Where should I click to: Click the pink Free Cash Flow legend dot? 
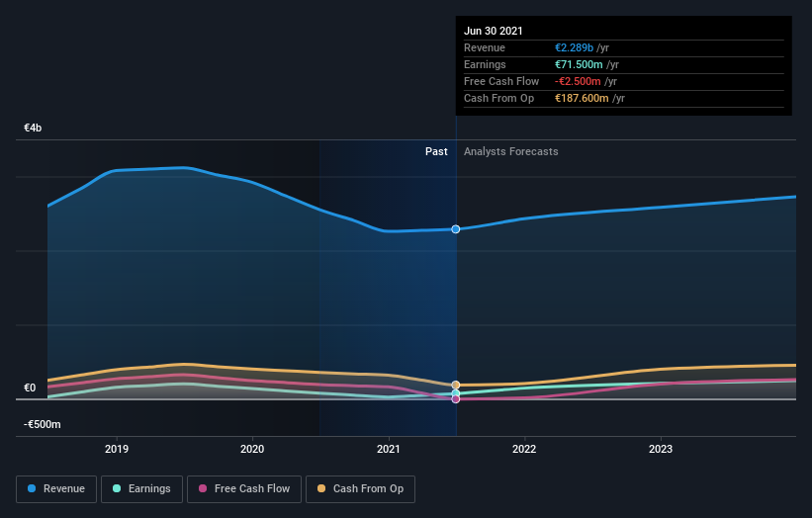pyautogui.click(x=203, y=488)
